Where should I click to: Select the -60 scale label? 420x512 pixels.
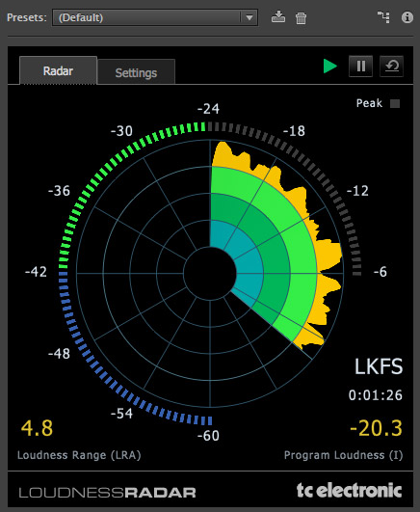click(x=208, y=436)
